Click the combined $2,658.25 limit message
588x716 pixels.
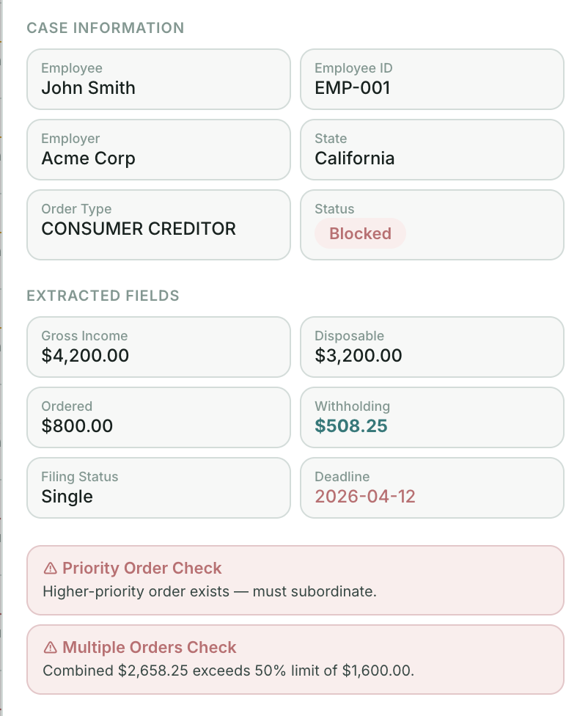click(233, 670)
